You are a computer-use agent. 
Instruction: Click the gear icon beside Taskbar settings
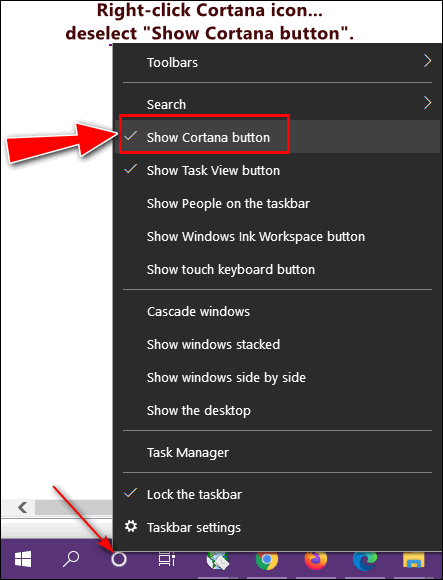coord(131,526)
